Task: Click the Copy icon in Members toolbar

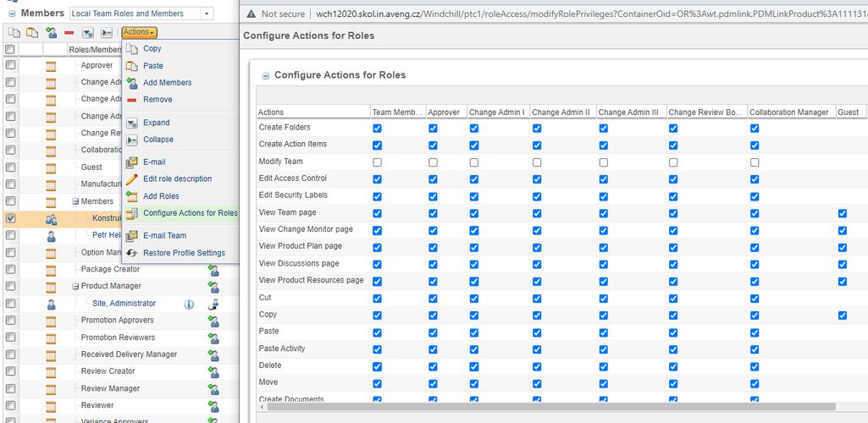Action: point(14,32)
